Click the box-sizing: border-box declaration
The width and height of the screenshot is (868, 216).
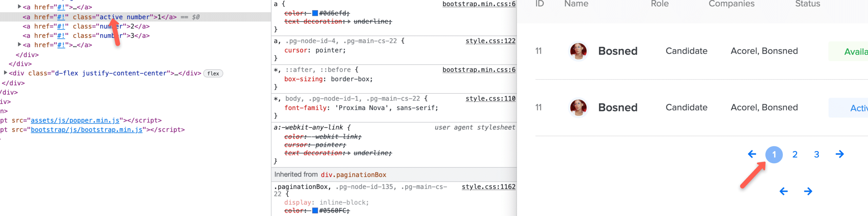pyautogui.click(x=329, y=79)
